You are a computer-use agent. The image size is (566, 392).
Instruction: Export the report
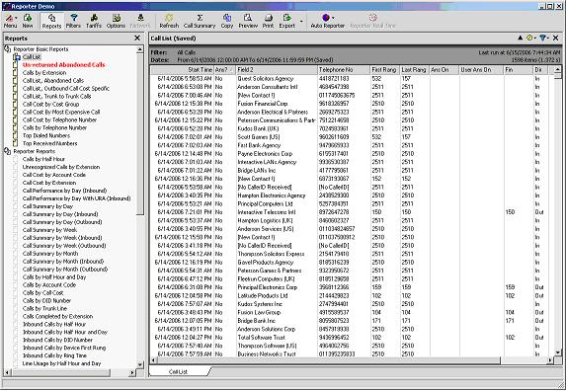coord(287,21)
